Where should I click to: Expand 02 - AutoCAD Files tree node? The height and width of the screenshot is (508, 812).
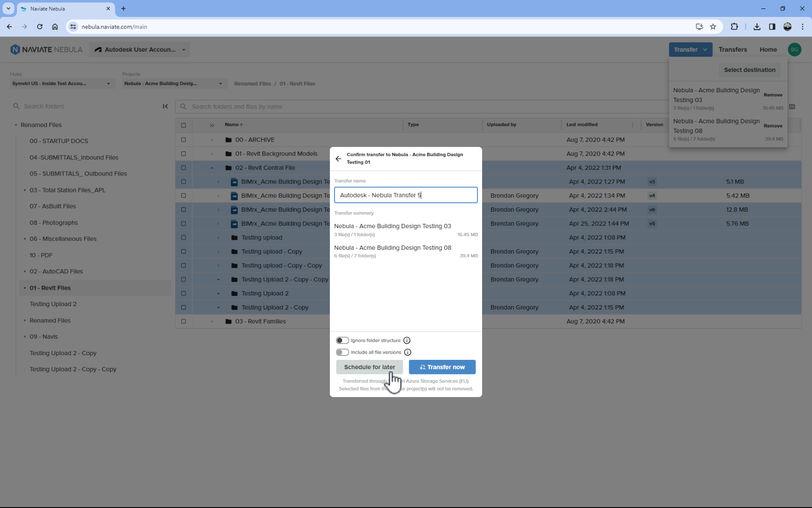[x=25, y=271]
